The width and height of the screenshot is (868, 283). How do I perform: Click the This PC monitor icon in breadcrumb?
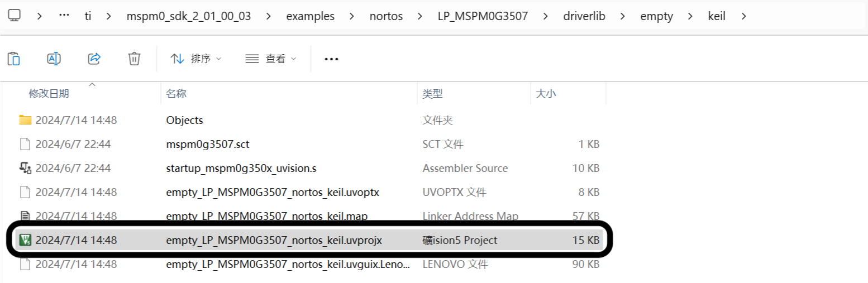[x=16, y=16]
